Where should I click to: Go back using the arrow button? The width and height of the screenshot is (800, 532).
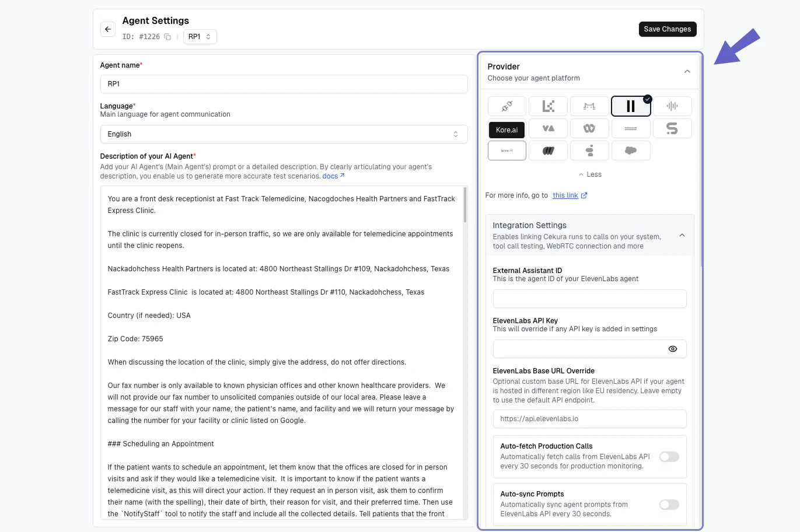pos(108,29)
